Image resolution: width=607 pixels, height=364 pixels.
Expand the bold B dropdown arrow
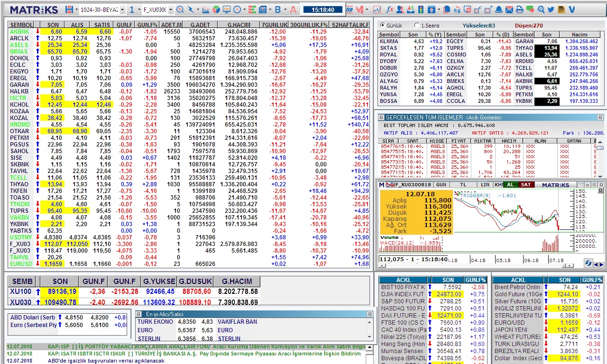click(x=285, y=9)
